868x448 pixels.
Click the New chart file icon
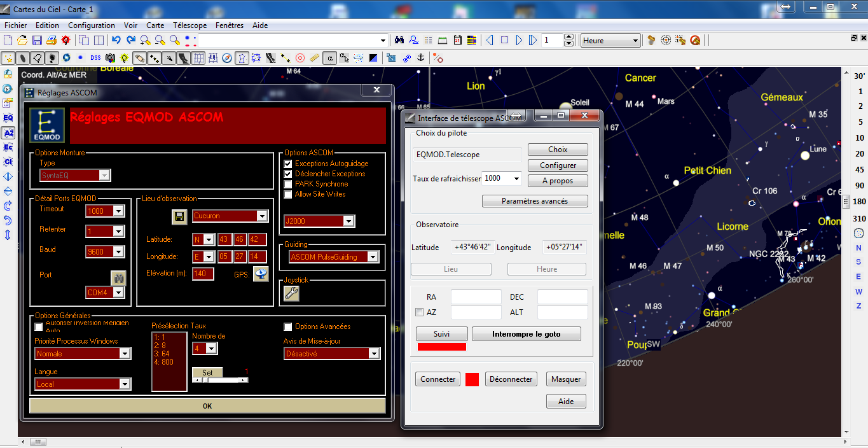8,40
